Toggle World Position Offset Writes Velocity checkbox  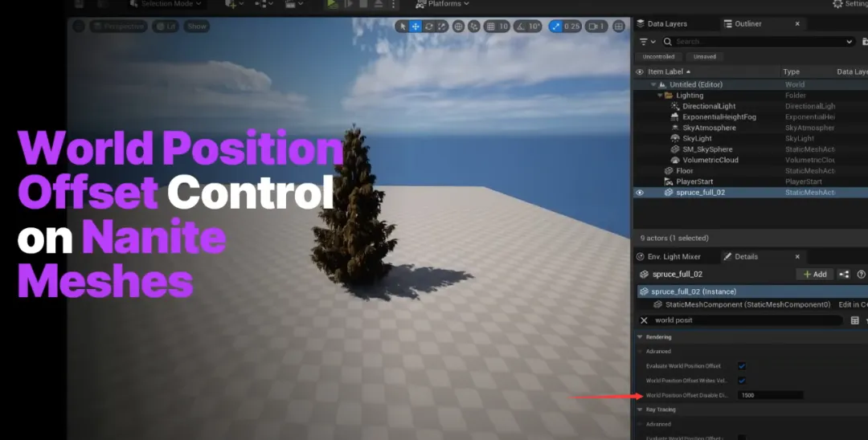(x=742, y=381)
